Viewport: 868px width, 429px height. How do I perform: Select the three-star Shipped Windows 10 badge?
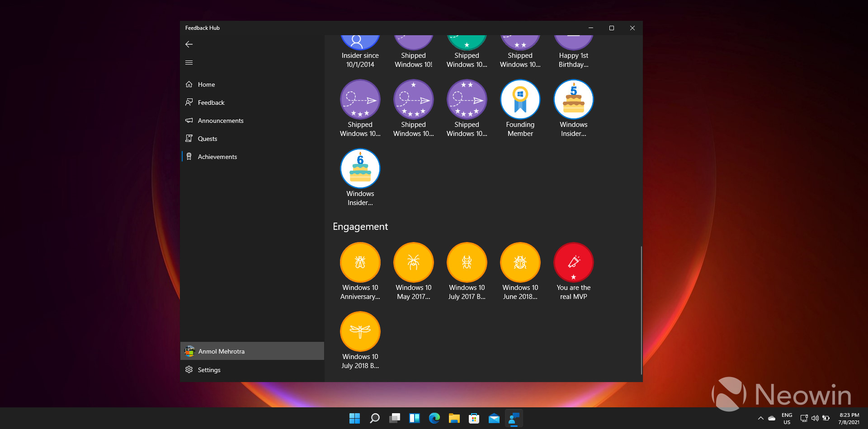[360, 108]
